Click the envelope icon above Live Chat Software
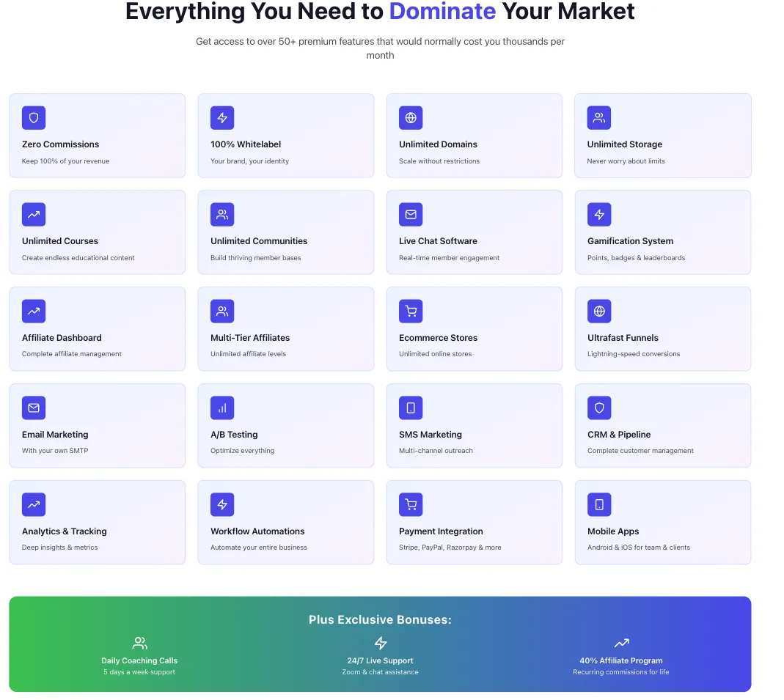The width and height of the screenshot is (784, 700). tap(411, 214)
